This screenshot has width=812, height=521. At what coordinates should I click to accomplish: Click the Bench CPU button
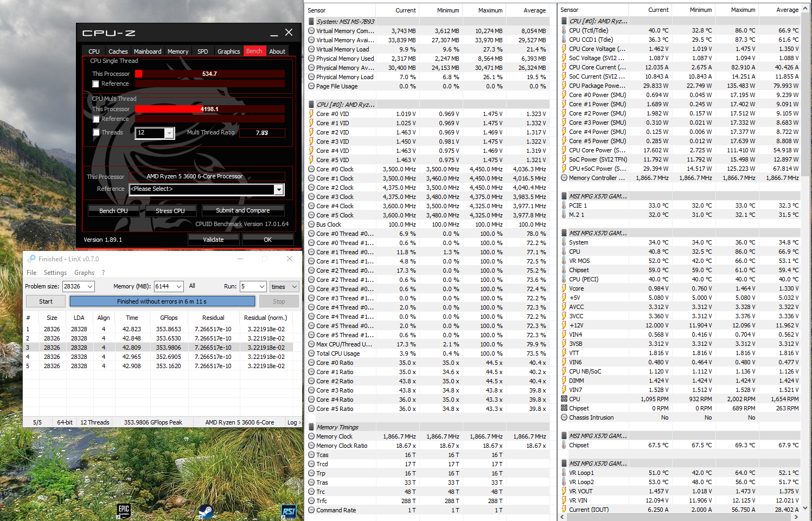[114, 211]
